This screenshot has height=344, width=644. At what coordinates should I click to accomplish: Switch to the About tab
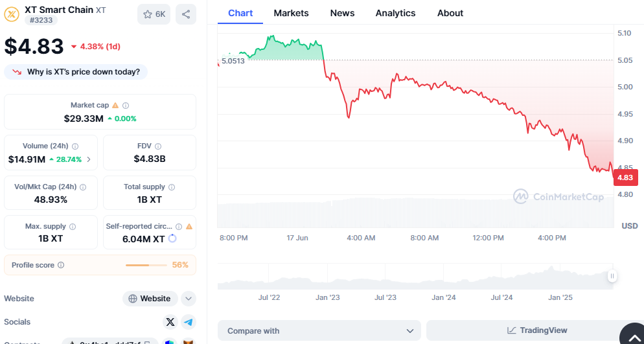click(x=450, y=13)
